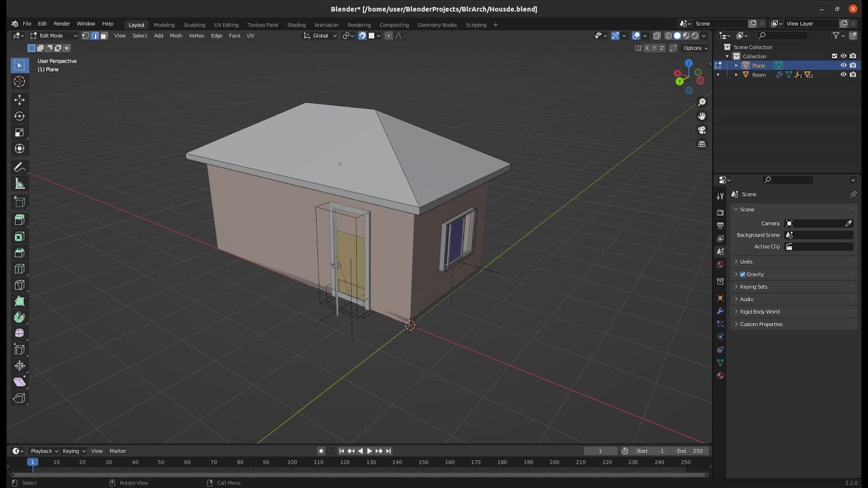Toggle the camera view icon
The width and height of the screenshot is (868, 488).
pyautogui.click(x=702, y=130)
